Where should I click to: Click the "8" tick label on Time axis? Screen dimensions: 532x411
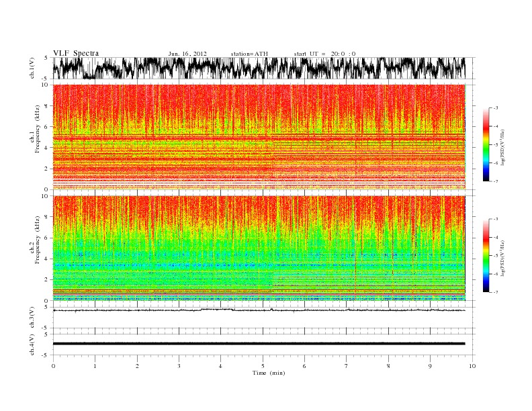coord(388,366)
